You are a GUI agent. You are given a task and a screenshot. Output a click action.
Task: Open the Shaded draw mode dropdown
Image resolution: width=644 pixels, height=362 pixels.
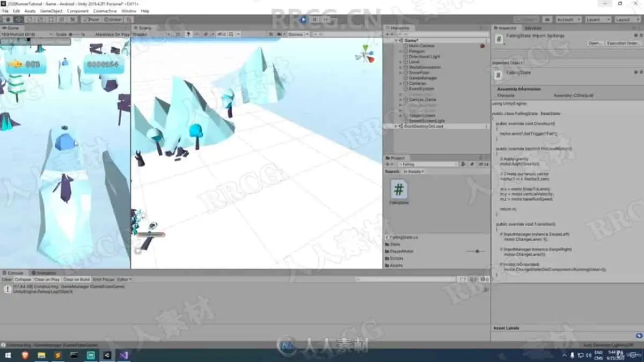pyautogui.click(x=151, y=34)
